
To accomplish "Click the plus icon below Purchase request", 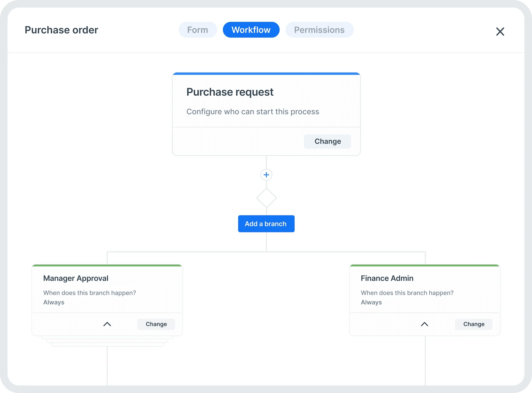I will pos(266,175).
